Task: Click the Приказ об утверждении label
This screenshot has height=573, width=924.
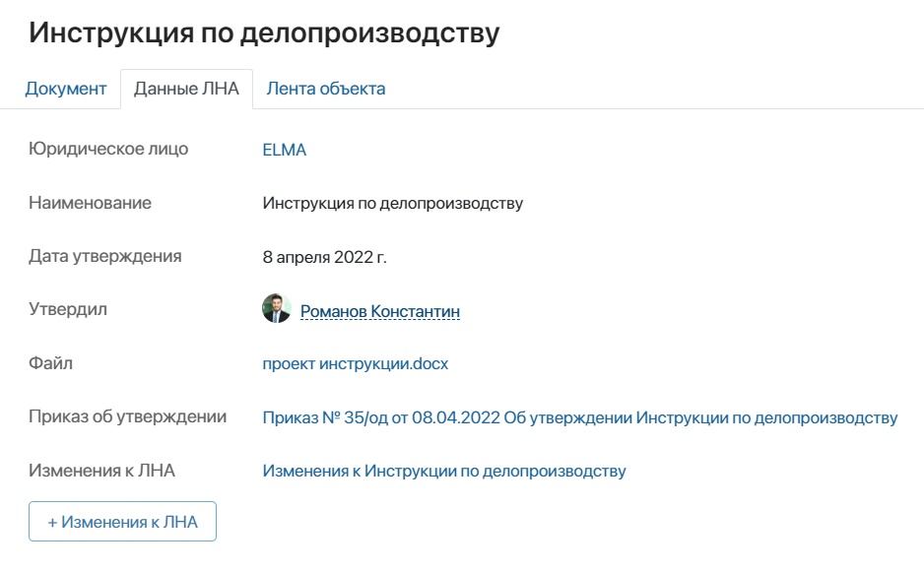Action: point(126,416)
